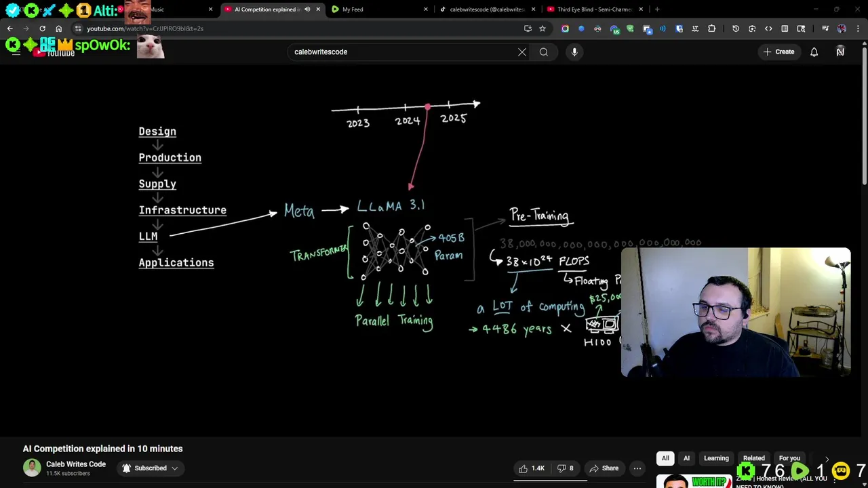Viewport: 868px width, 488px height.
Task: Open the green shield extension
Action: (x=630, y=28)
